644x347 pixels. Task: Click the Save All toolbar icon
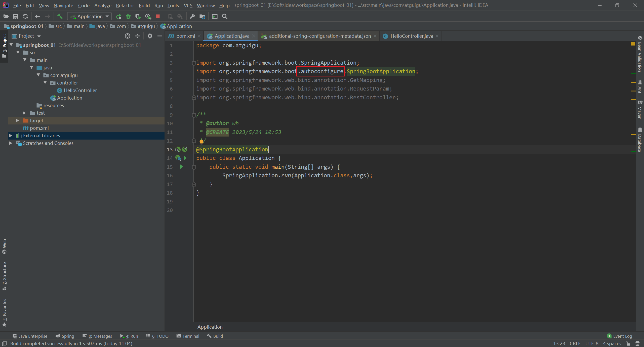click(x=16, y=16)
